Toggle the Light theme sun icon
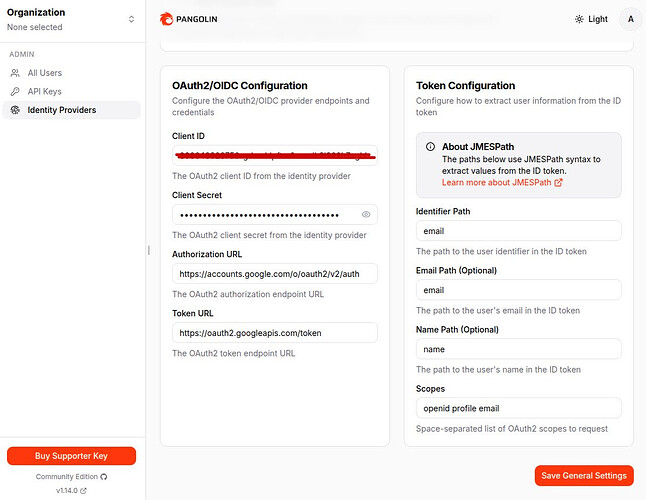Screen dimensions: 646x500 [580, 19]
